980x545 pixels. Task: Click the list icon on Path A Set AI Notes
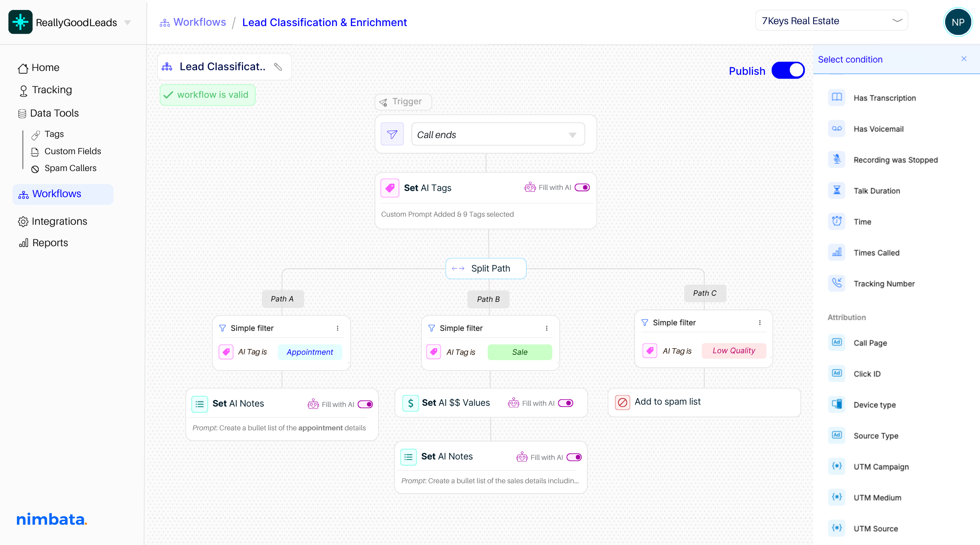pos(200,404)
